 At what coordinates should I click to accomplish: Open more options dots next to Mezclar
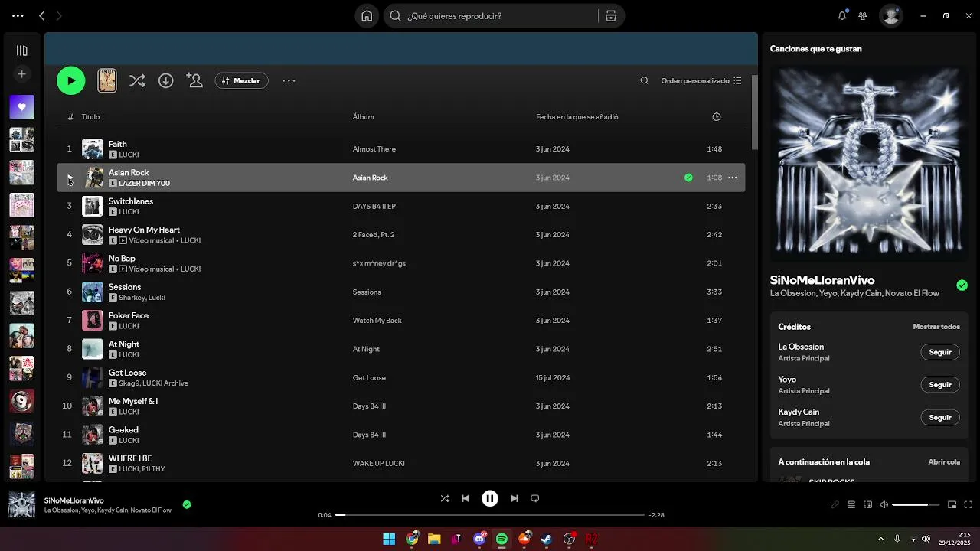point(289,80)
